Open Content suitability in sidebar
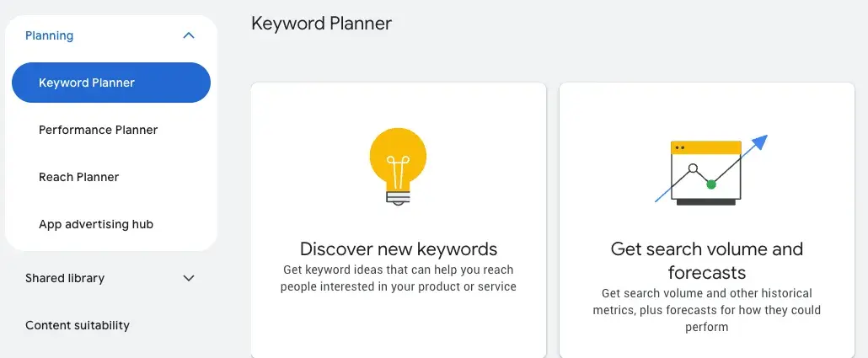The width and height of the screenshot is (868, 358). click(x=78, y=325)
